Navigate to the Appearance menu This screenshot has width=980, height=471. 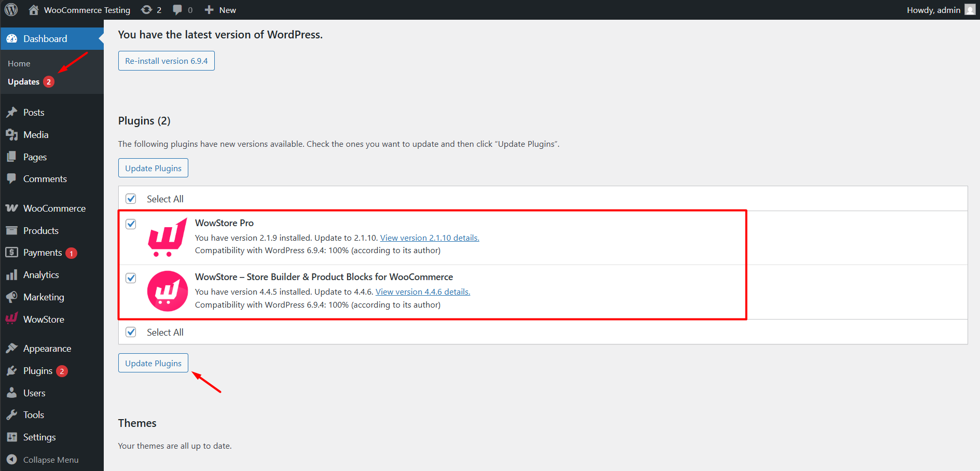point(47,348)
